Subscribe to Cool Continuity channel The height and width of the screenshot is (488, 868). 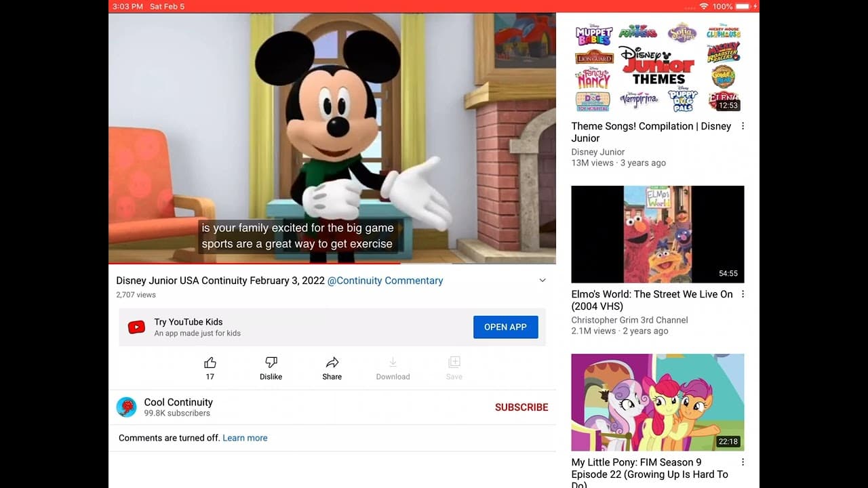tap(521, 407)
